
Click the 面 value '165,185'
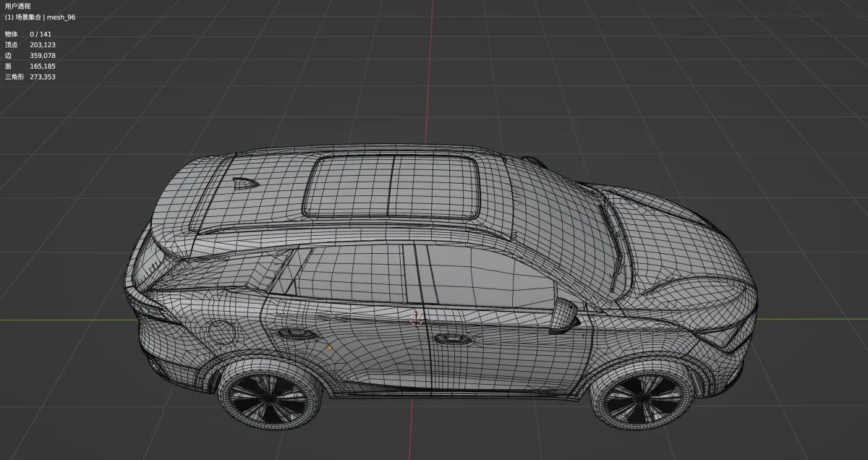[x=43, y=66]
